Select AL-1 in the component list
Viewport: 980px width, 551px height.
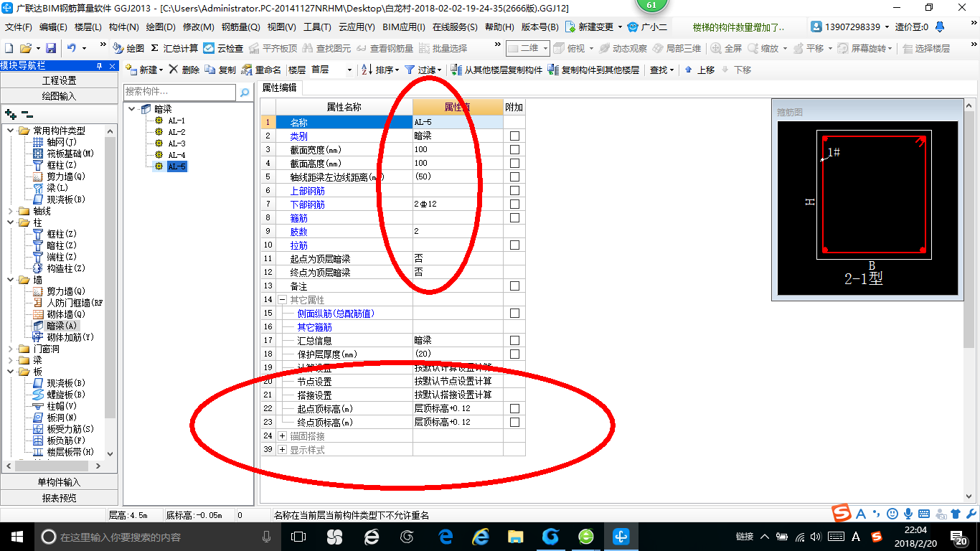170,121
